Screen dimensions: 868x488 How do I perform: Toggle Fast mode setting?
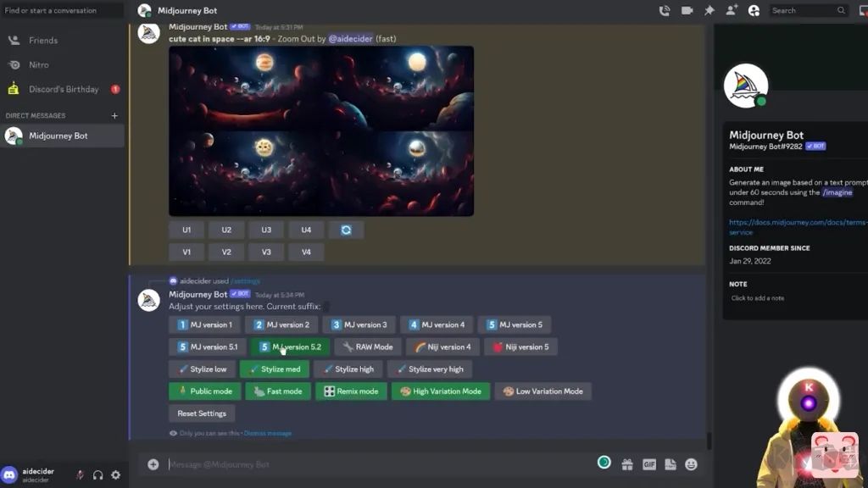coord(278,391)
